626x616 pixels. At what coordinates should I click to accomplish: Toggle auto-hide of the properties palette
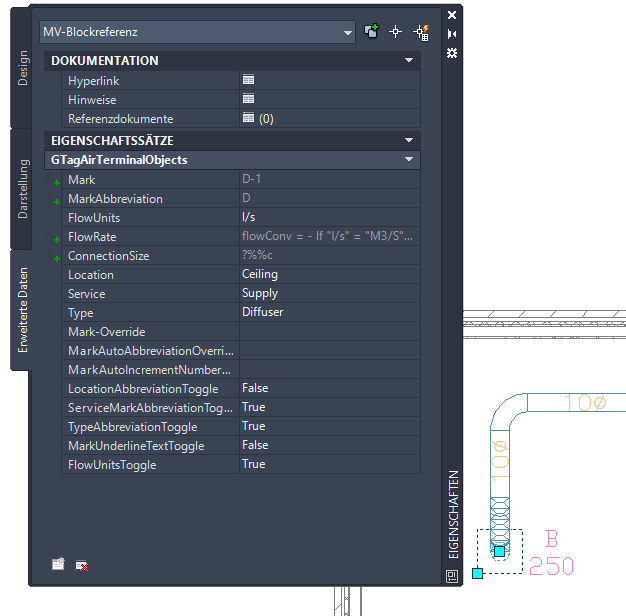click(452, 34)
